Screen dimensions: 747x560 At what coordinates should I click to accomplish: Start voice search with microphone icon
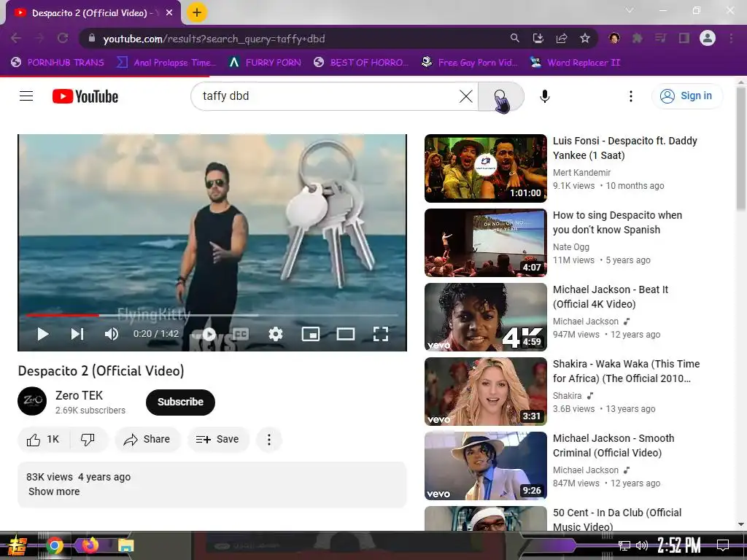pyautogui.click(x=544, y=96)
